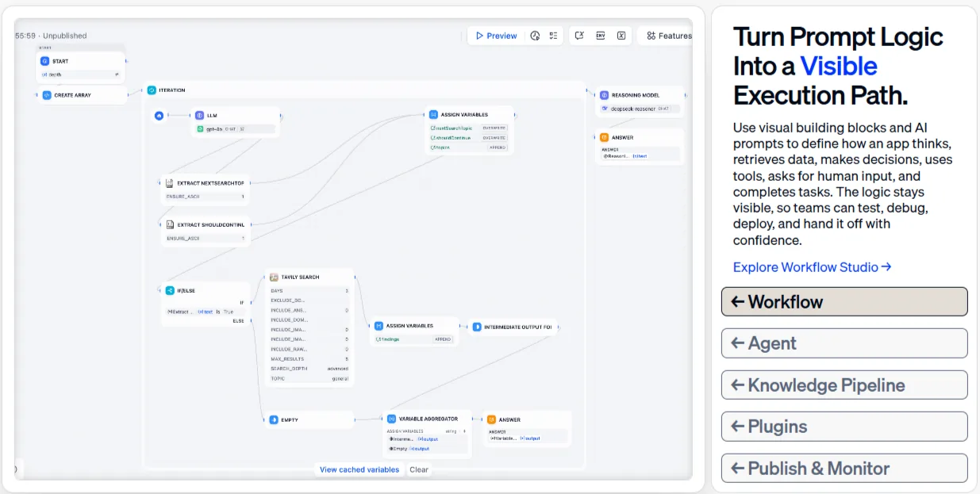Viewport: 980px width, 494px height.
Task: Click the IF branch label
Action: click(x=242, y=302)
